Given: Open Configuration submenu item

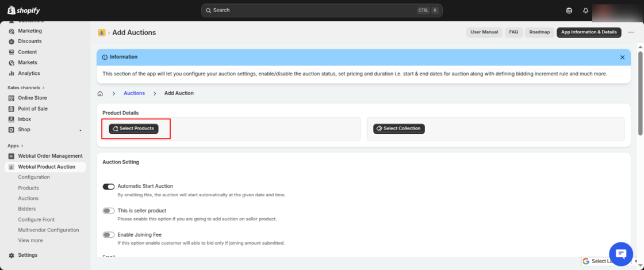Looking at the screenshot, I should coord(34,177).
